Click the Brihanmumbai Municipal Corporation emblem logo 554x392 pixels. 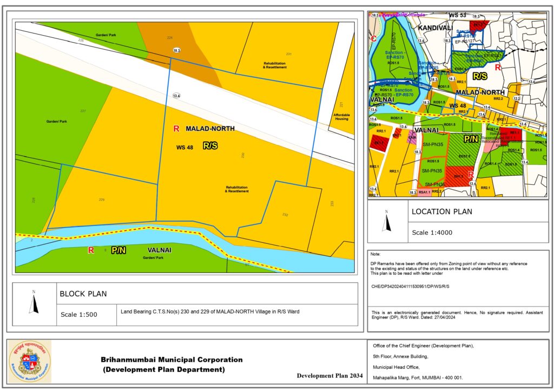30,362
